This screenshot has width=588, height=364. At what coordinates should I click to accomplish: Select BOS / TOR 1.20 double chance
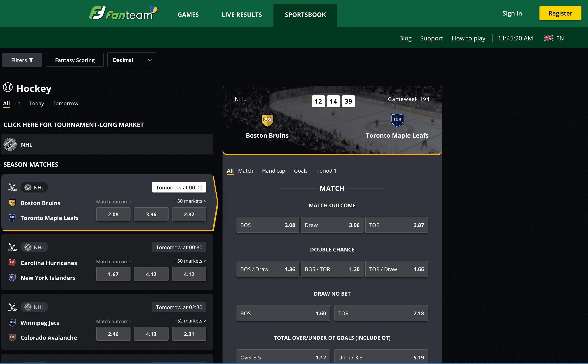tap(332, 269)
